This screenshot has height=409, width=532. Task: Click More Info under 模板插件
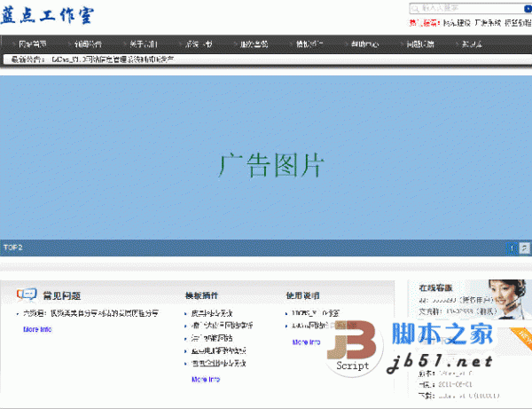(206, 379)
